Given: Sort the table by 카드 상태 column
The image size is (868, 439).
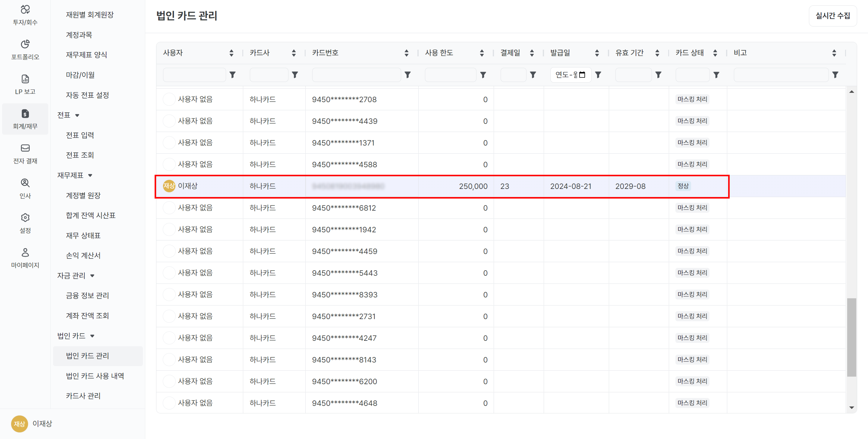Looking at the screenshot, I should (x=715, y=53).
